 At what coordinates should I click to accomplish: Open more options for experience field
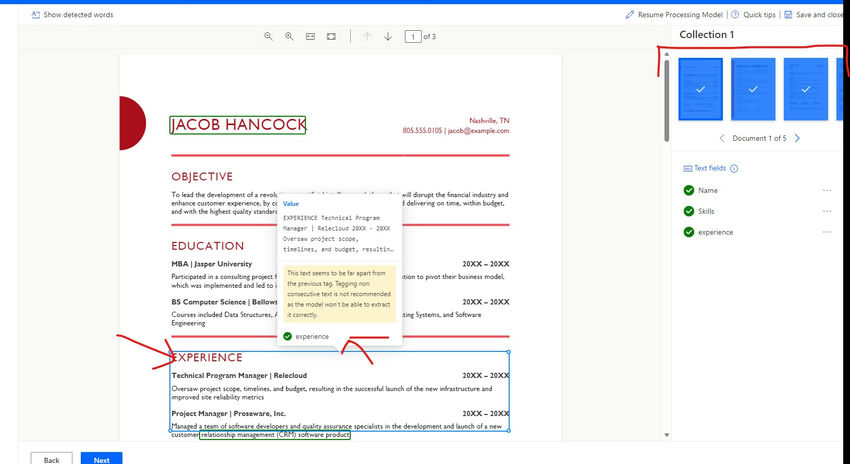[x=827, y=232]
